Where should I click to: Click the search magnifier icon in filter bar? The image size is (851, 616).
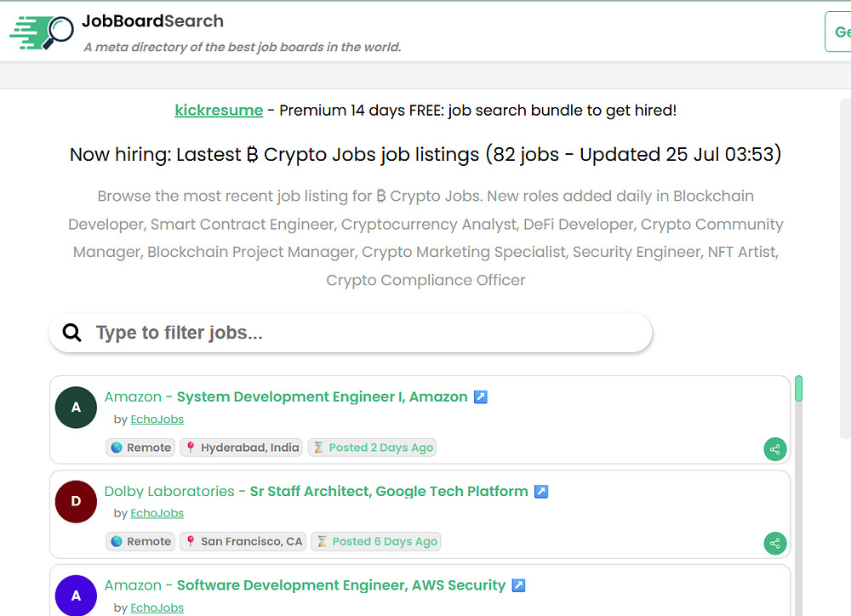point(72,333)
